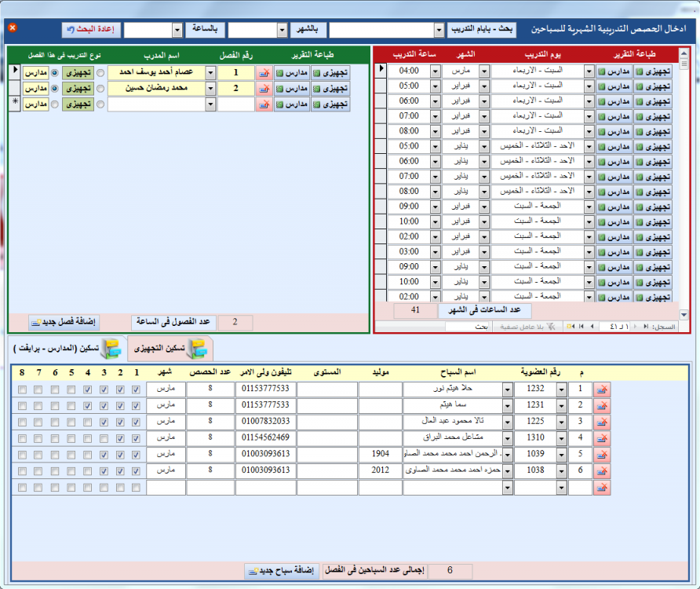Print مدارس report for 05:00 فبراير session
The image size is (700, 589).
[614, 86]
